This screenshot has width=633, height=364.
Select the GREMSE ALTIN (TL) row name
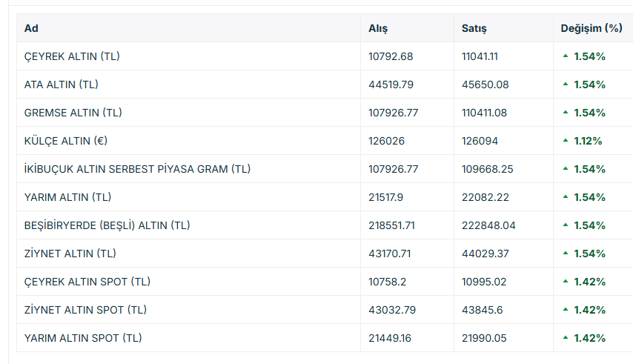[x=73, y=113]
